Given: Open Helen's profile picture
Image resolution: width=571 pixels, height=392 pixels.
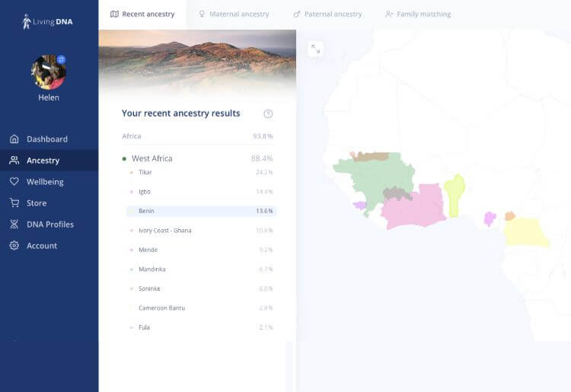Looking at the screenshot, I should click(49, 72).
